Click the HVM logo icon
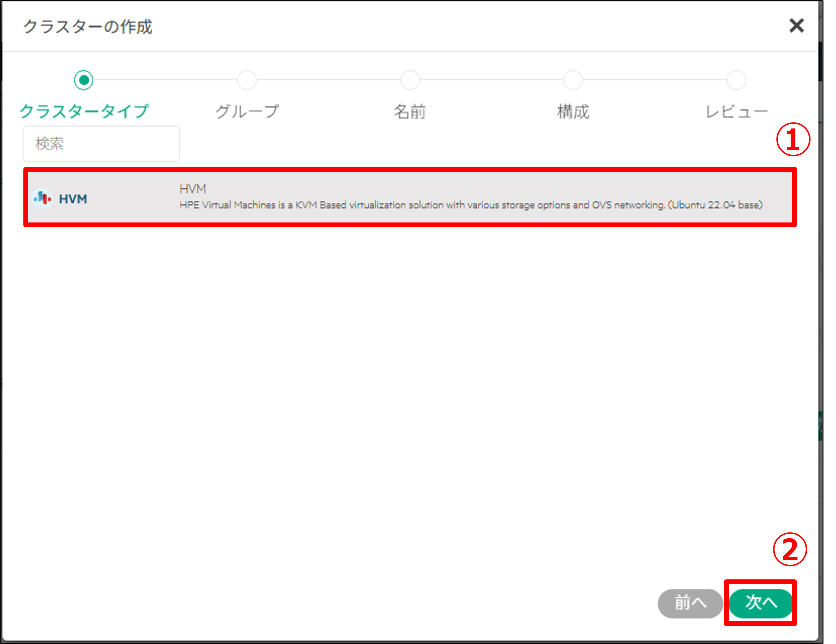 point(43,198)
